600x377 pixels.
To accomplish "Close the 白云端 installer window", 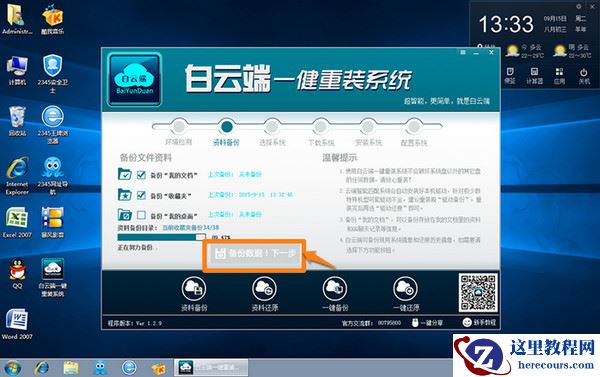I will coord(491,52).
